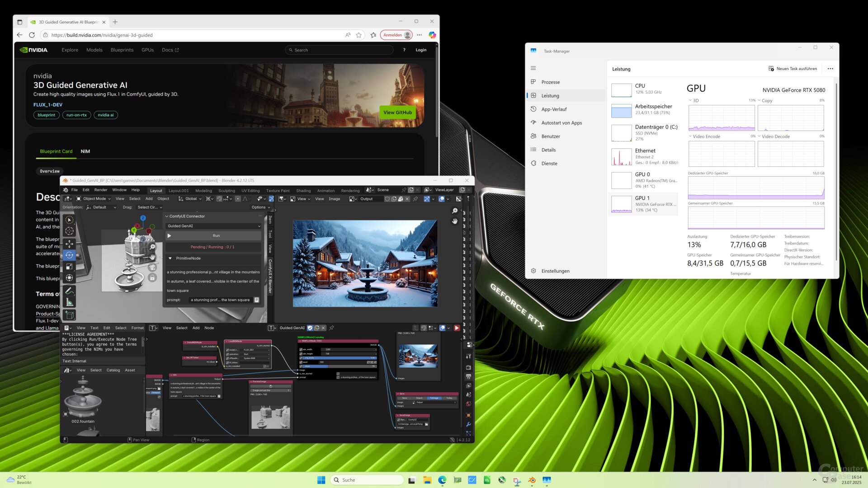Collapse the ComfyUI Connector panel
Viewport: 868px width, 488px height.
pyautogui.click(x=167, y=216)
